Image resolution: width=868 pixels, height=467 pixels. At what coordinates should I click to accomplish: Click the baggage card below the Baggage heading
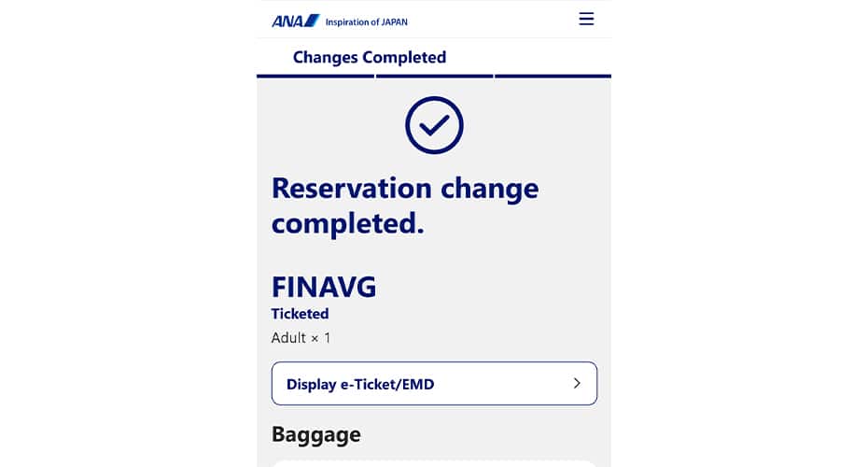[434, 463]
